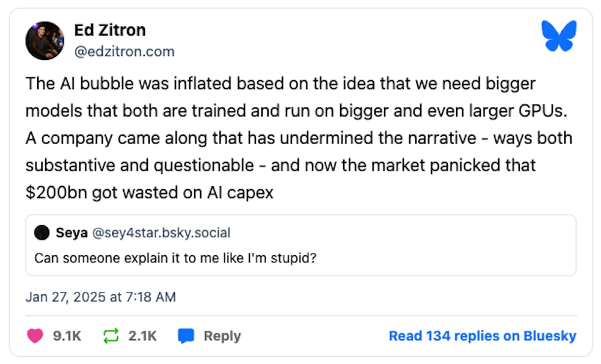The width and height of the screenshot is (601, 364).
Task: Click the Bluesky butterfly logo
Action: [559, 35]
